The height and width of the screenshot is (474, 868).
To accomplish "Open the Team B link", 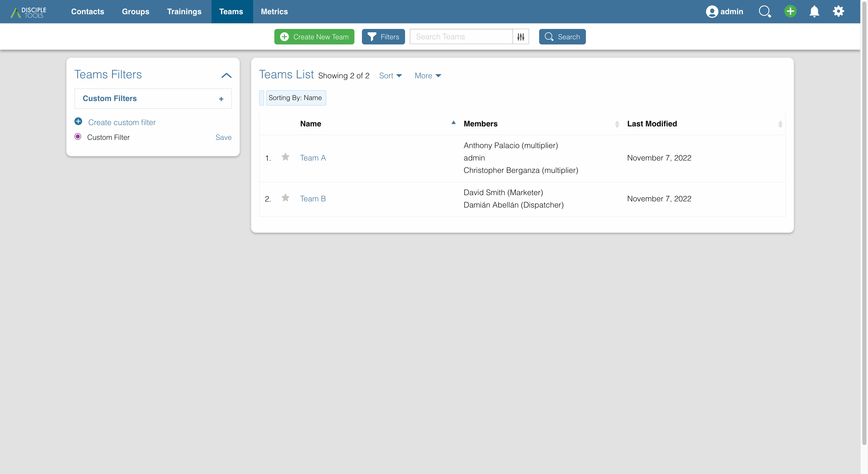I will (313, 198).
